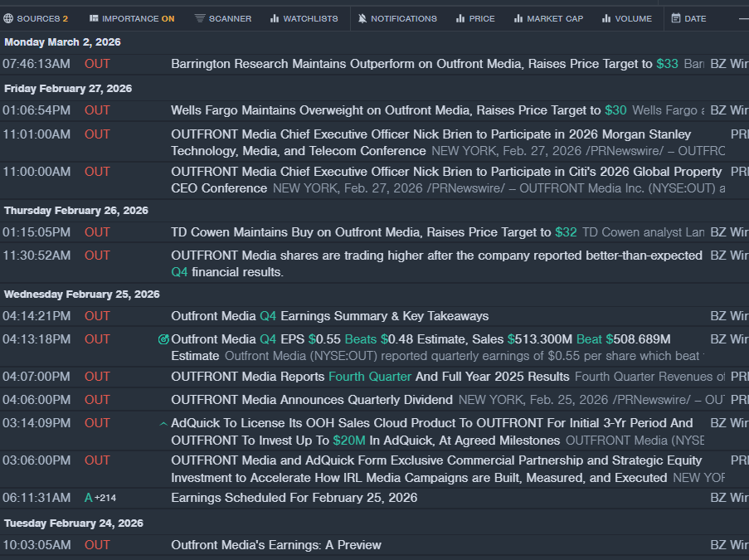The image size is (749, 560).
Task: Click the 04:13:18PM timestamp
Action: pyautogui.click(x=36, y=339)
